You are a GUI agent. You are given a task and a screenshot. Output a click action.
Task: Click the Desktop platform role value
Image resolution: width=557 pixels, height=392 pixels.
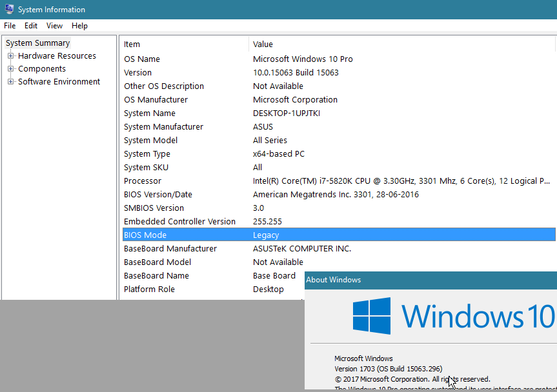coord(268,289)
